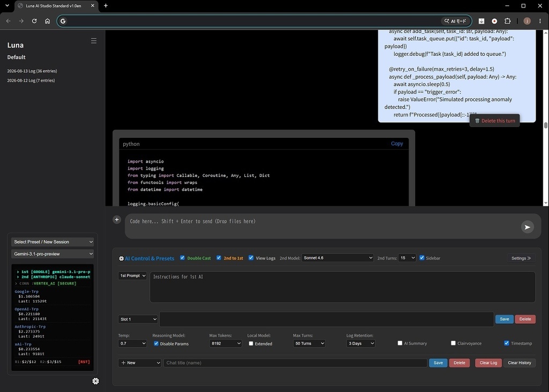
Task: Click the chat vertical scrollbar thumb
Action: (545, 125)
